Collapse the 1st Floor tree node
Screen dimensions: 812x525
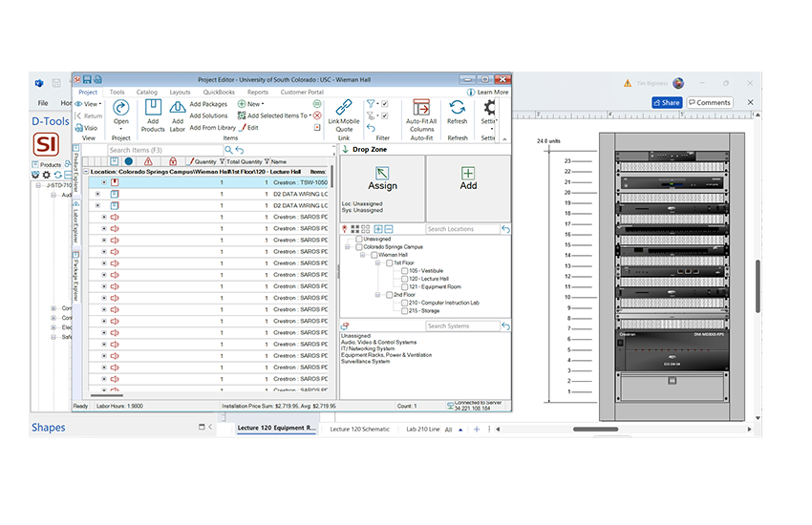[378, 262]
